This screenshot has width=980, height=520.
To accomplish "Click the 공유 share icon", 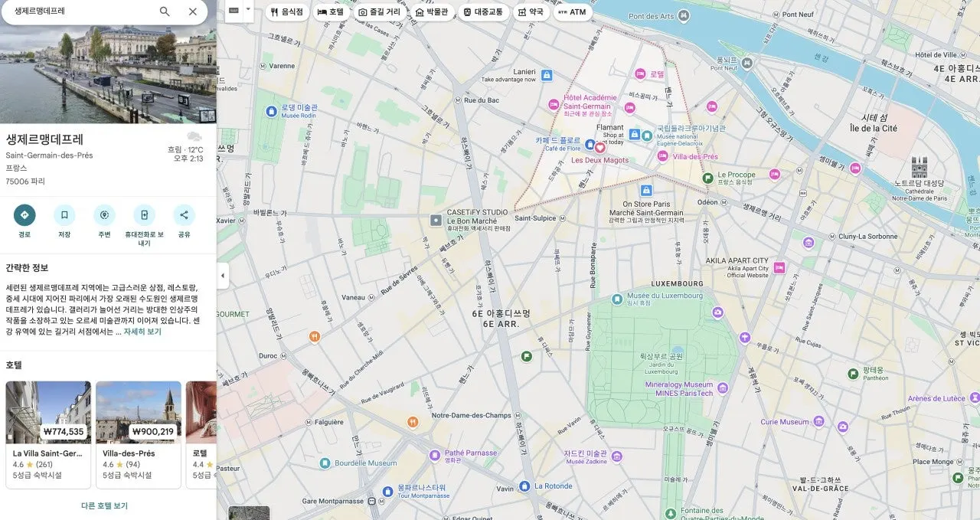I will coord(184,215).
